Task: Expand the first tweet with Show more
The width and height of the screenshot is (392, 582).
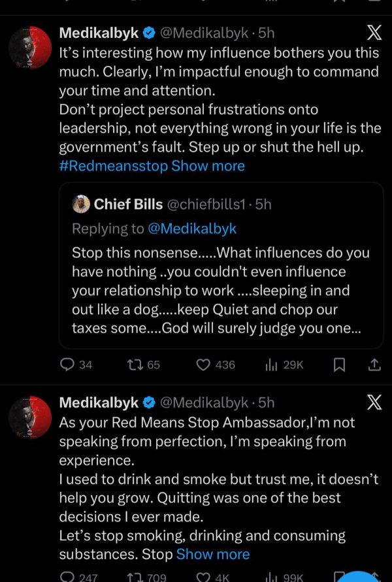Action: 208,166
